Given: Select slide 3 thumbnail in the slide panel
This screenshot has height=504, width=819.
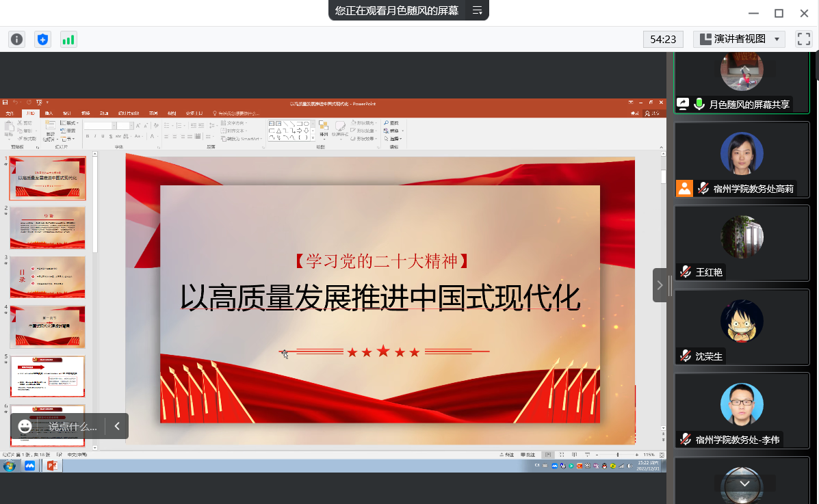Looking at the screenshot, I should click(47, 277).
